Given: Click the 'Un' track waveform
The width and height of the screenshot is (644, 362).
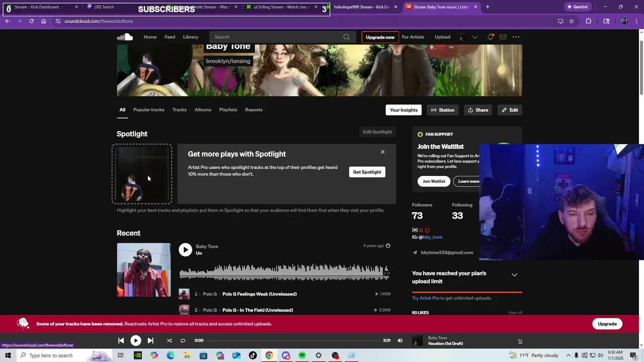Looking at the screenshot, I should tap(284, 271).
